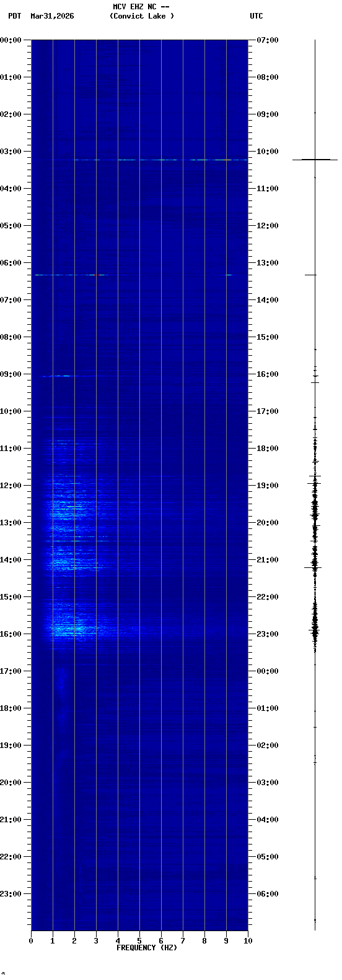Viewport: 342px width, 980px height.
Task: Click the PDT time label 12:00
Action: click(11, 486)
